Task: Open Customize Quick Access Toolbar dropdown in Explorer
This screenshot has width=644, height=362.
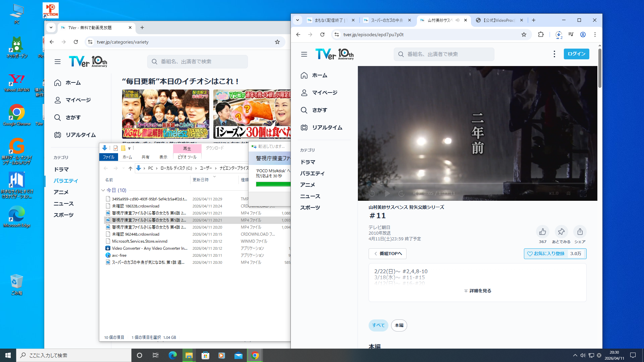Action: coord(129,148)
